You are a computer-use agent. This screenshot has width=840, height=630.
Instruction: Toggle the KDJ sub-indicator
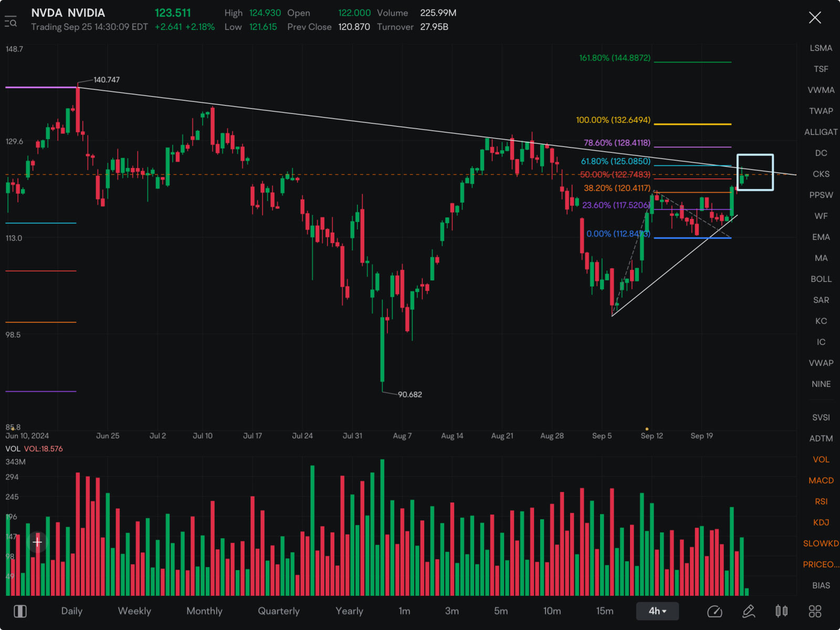(821, 523)
